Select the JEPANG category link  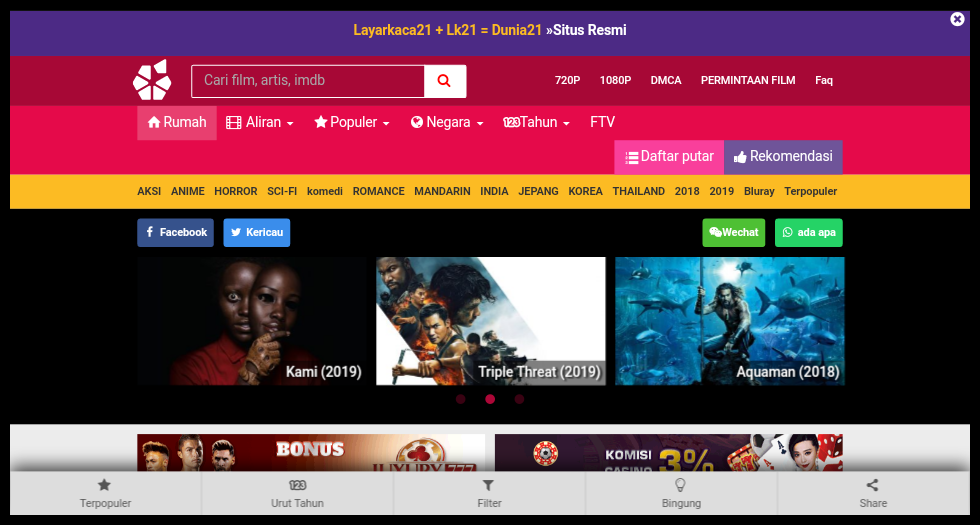[538, 191]
